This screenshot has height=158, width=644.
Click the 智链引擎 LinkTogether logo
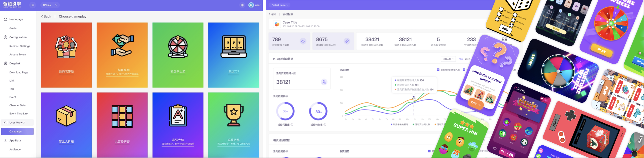[12, 5]
